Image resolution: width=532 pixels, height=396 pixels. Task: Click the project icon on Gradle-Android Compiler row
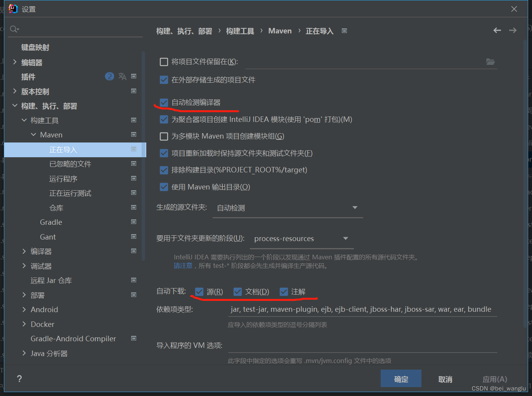(134, 339)
